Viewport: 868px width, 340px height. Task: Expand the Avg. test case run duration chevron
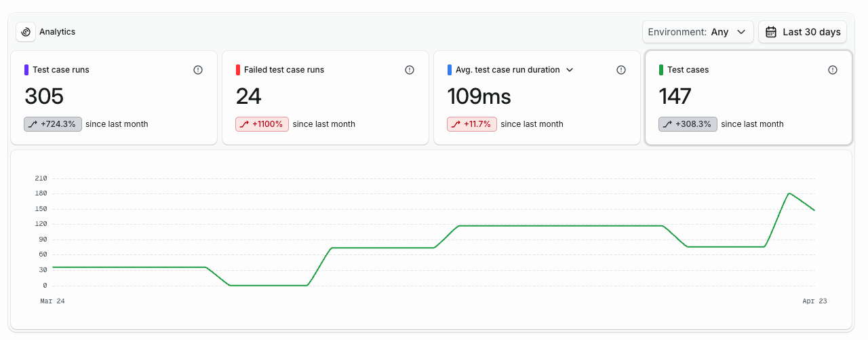(x=570, y=70)
